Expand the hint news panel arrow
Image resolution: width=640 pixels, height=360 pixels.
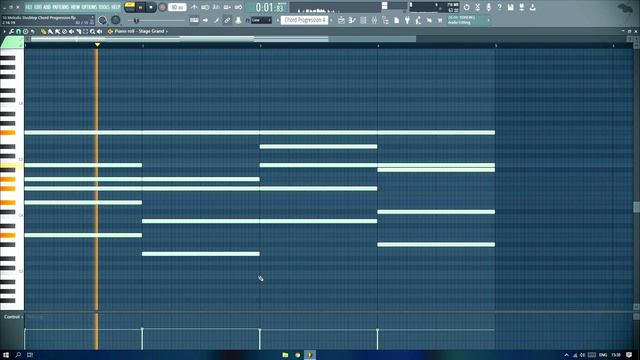click(489, 20)
